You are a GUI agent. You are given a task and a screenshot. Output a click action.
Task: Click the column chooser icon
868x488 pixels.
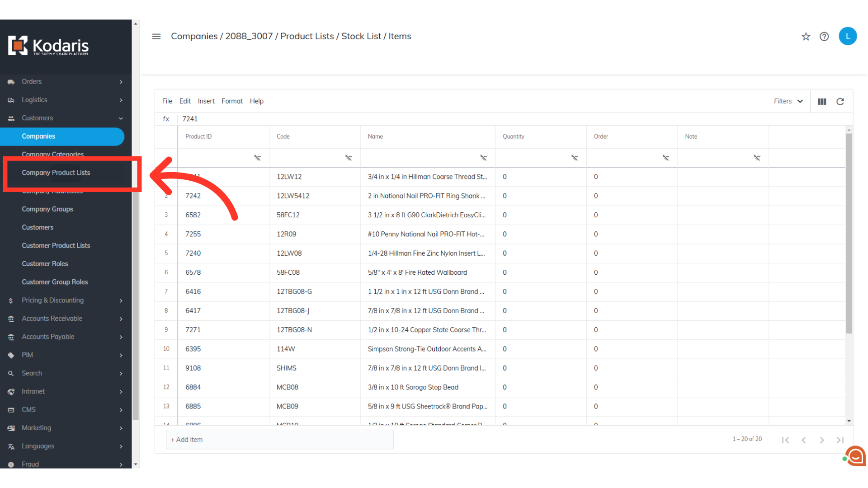click(822, 102)
